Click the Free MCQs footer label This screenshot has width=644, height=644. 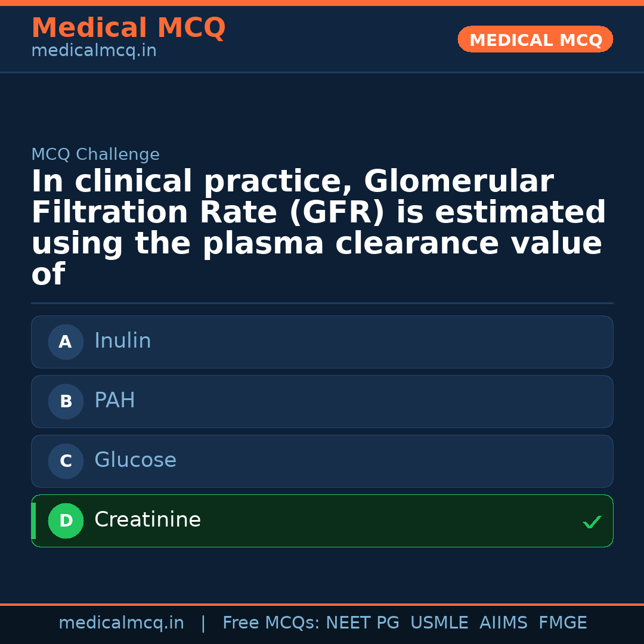pos(271,623)
